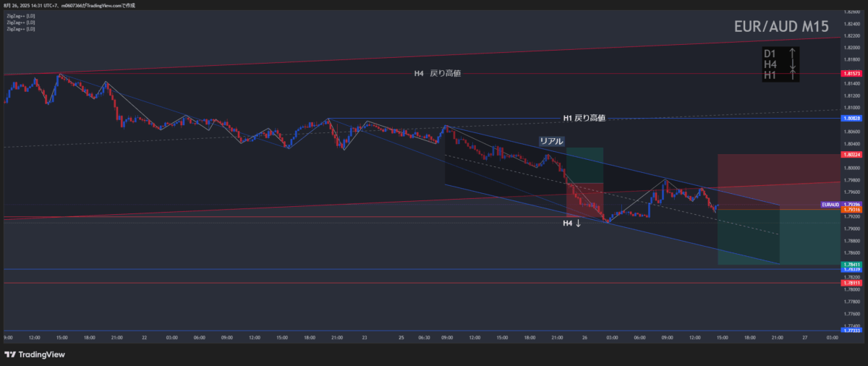
Task: Click the blue 1.80828 price label
Action: (x=851, y=118)
